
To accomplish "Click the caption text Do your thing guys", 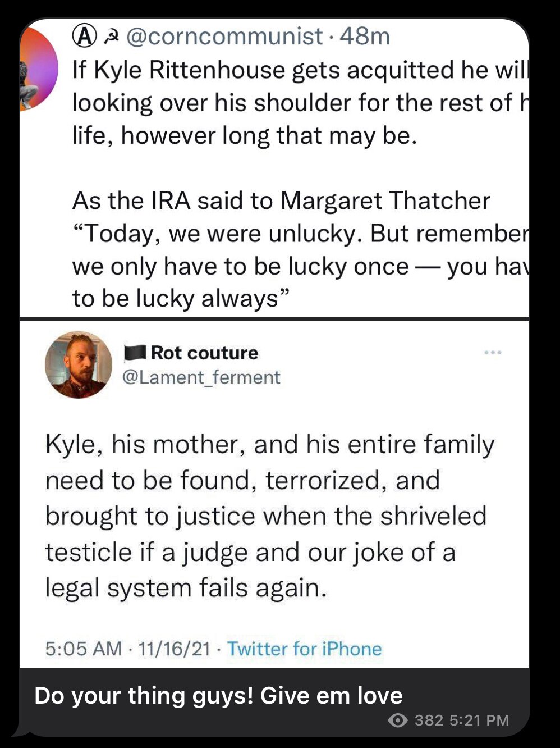I will point(218,696).
